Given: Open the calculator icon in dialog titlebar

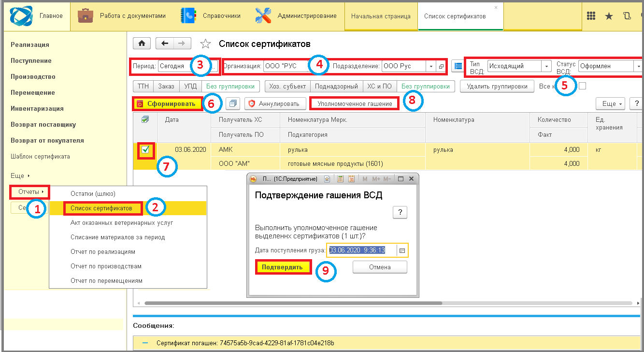Looking at the screenshot, I should click(340, 179).
